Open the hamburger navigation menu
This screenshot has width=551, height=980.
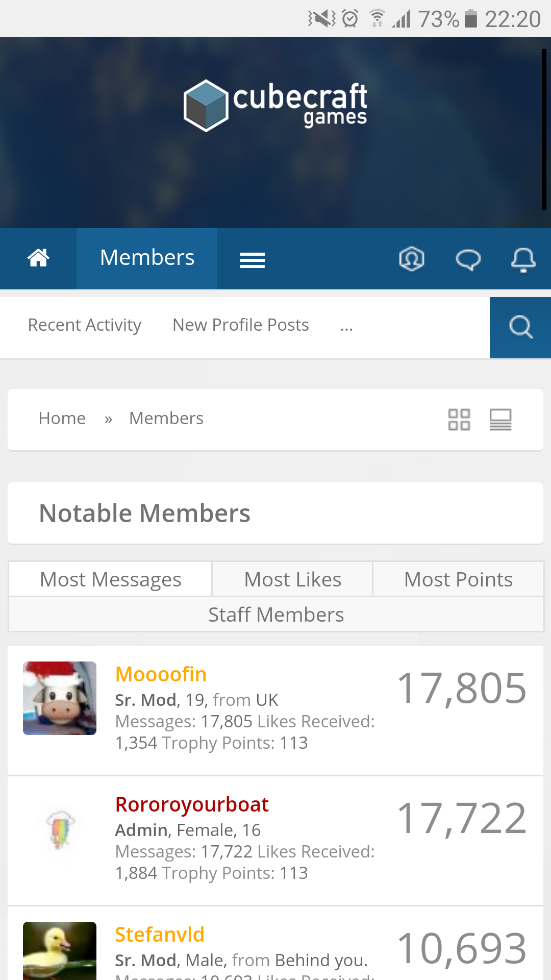pos(253,260)
